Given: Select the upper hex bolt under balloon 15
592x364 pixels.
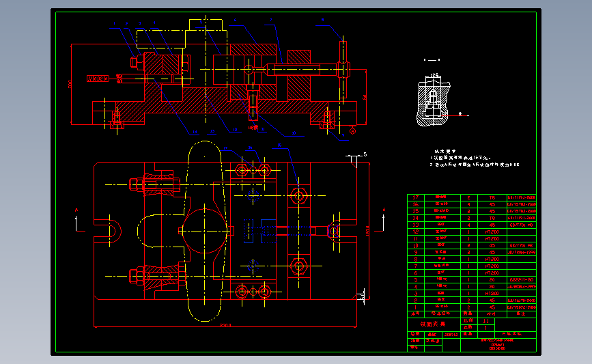Looking at the screenshot, I should coord(298,196).
